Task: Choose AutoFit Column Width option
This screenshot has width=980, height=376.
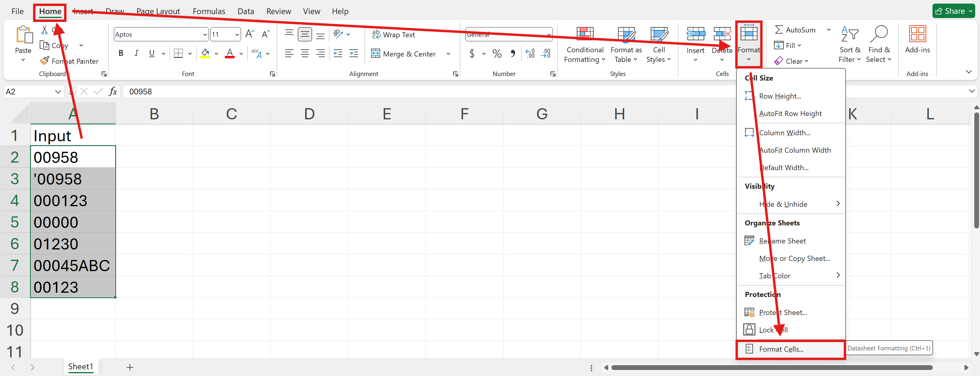Action: pos(795,150)
